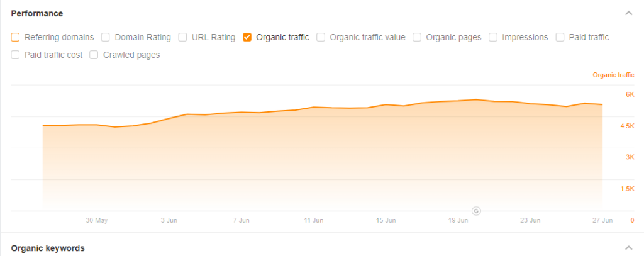The width and height of the screenshot is (644, 256).
Task: Enable URL Rating on the chart
Action: click(x=183, y=37)
